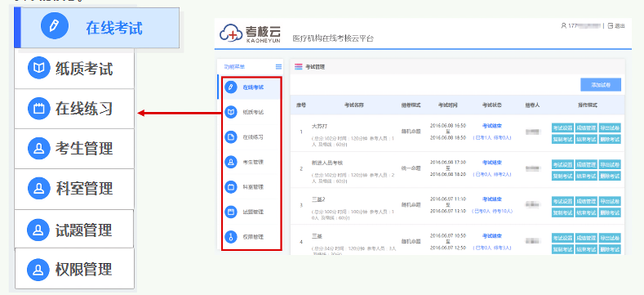
Task: Click exam name 大苏打
Action: [319, 126]
